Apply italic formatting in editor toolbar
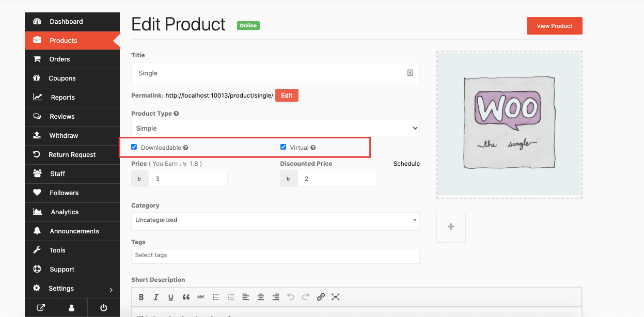Image resolution: width=644 pixels, height=317 pixels. [x=155, y=297]
